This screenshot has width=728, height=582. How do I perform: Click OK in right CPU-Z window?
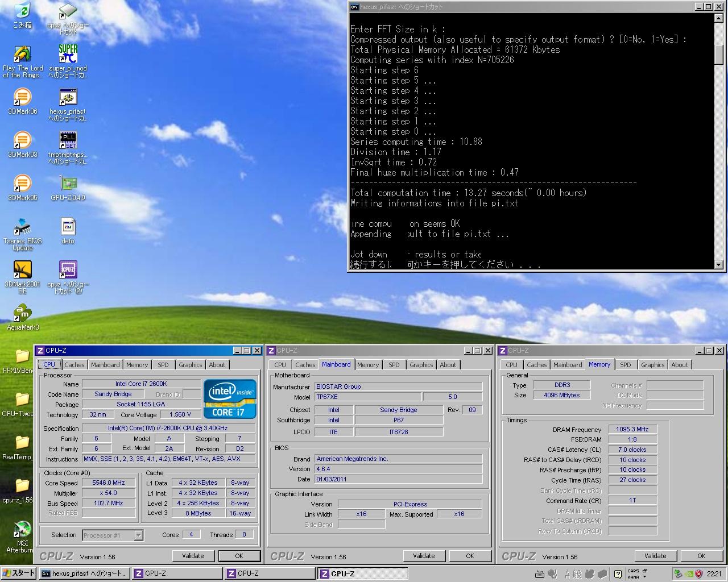click(701, 556)
